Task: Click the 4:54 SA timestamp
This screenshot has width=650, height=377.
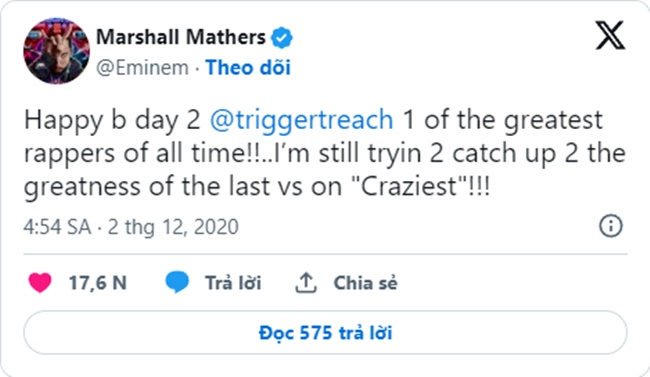Action: [57, 227]
